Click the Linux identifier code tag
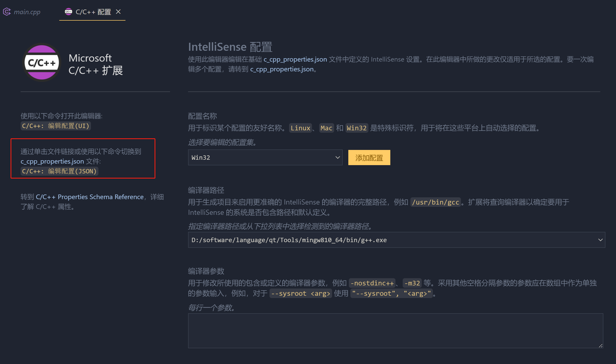This screenshot has height=364, width=616. coord(300,128)
